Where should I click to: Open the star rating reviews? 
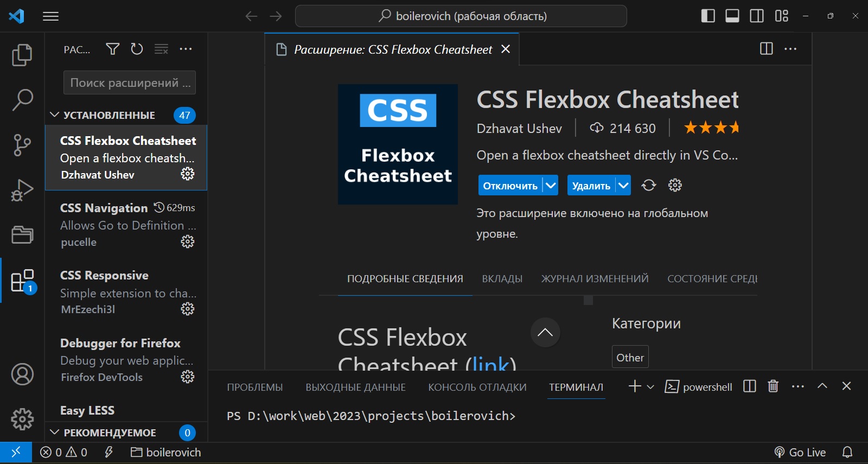pos(711,128)
